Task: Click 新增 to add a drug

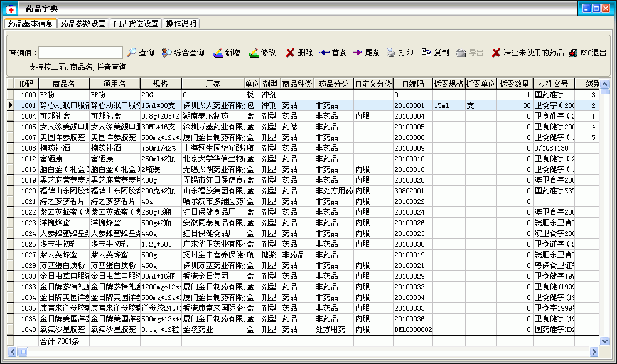Action: 226,53
